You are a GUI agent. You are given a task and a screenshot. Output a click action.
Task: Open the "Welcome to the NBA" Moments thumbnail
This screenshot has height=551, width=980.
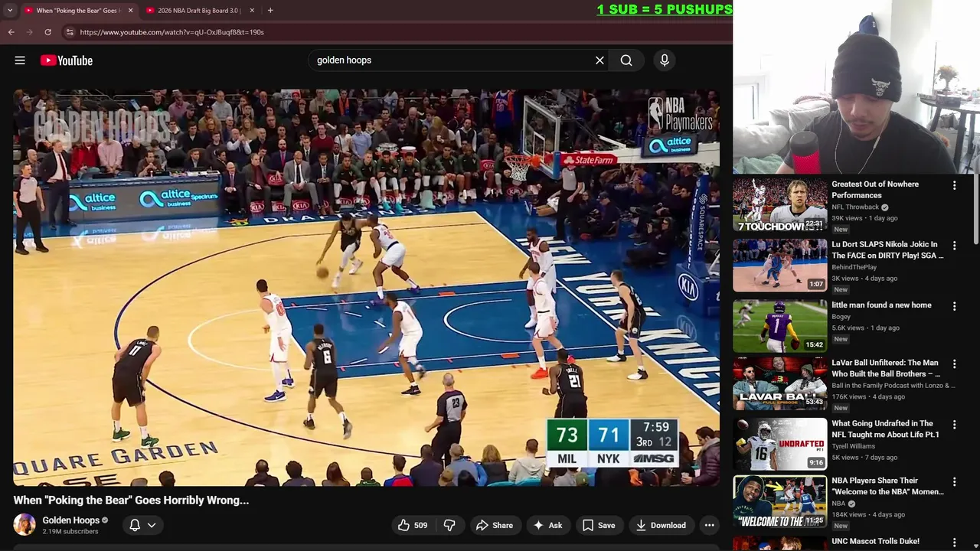[x=779, y=502]
